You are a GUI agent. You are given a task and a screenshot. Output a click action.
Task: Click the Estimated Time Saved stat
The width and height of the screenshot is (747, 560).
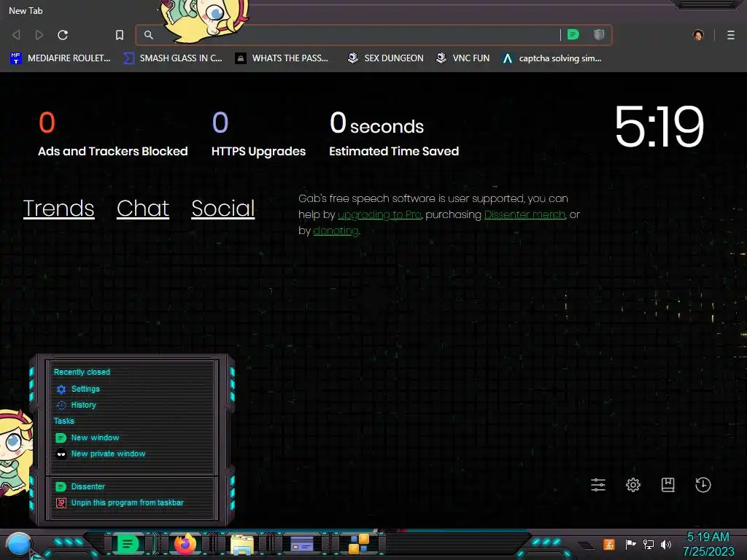pos(394,134)
